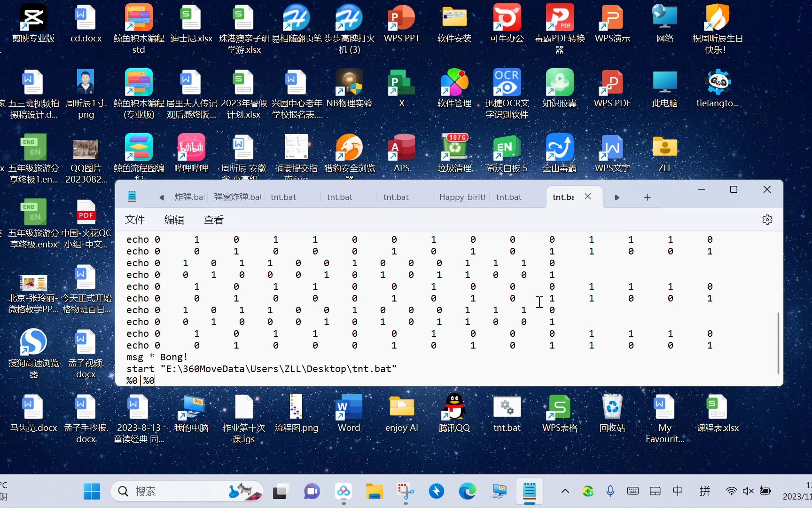Close the active tnt.bat tab
The image size is (812, 508).
(x=587, y=197)
